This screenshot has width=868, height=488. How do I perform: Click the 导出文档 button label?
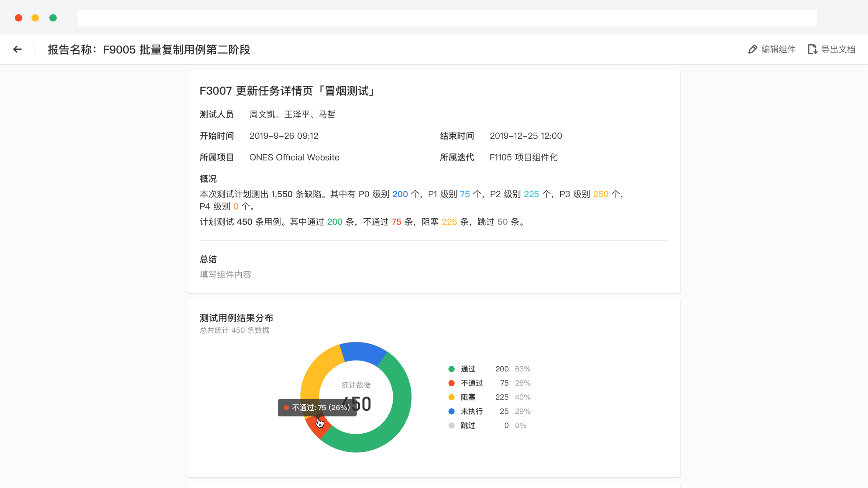[838, 49]
